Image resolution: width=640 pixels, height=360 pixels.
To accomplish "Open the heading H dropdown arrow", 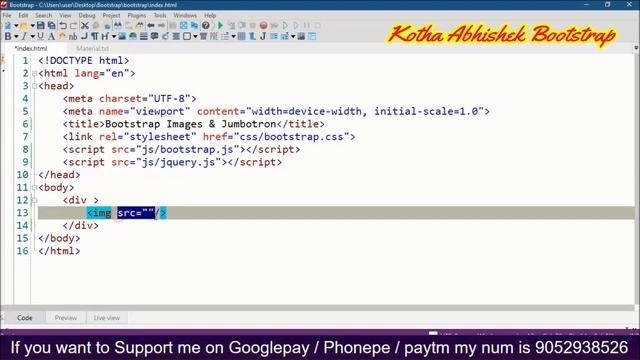I will coord(113,37).
